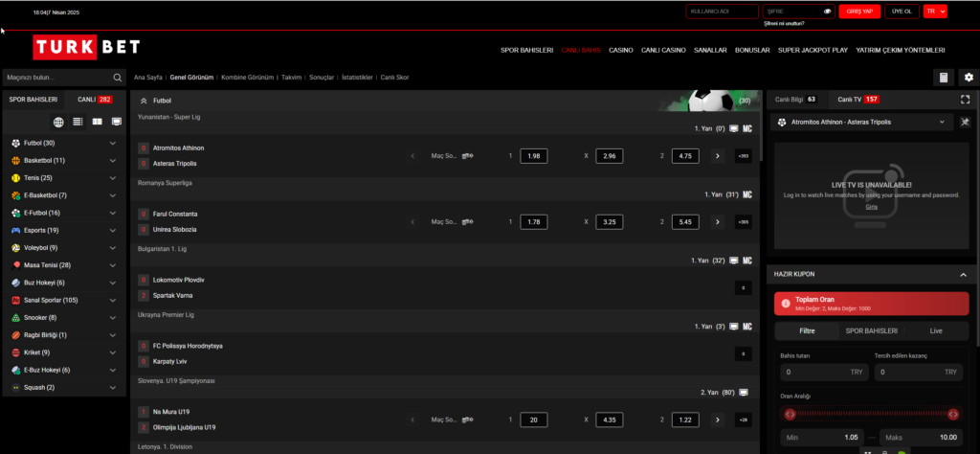This screenshot has width=980, height=454.
Task: Switch to the CANLI 282 sidebar tab
Action: click(x=95, y=100)
